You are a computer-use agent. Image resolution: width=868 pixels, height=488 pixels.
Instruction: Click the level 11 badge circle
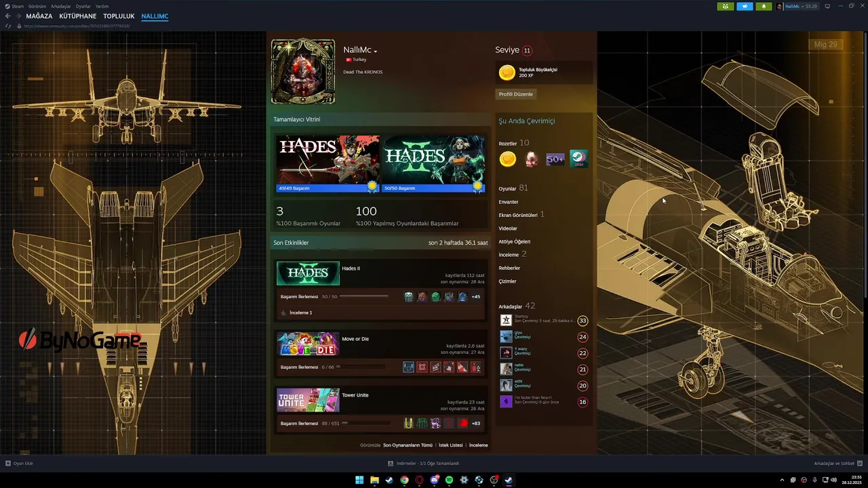[x=527, y=50]
